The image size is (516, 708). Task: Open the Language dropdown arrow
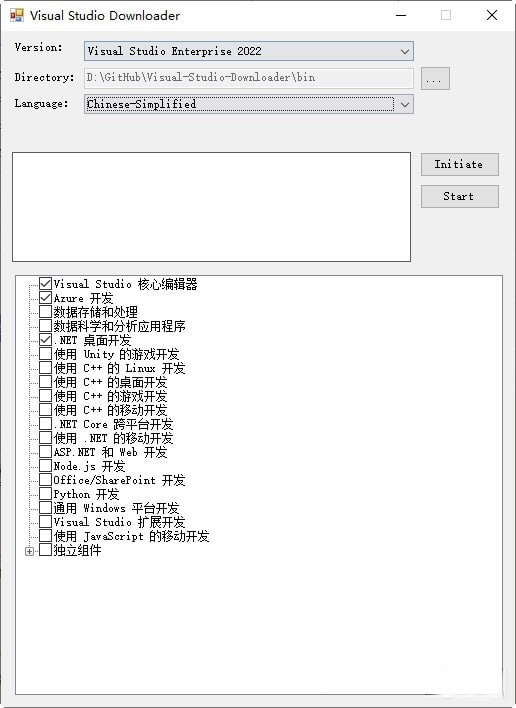click(x=405, y=105)
